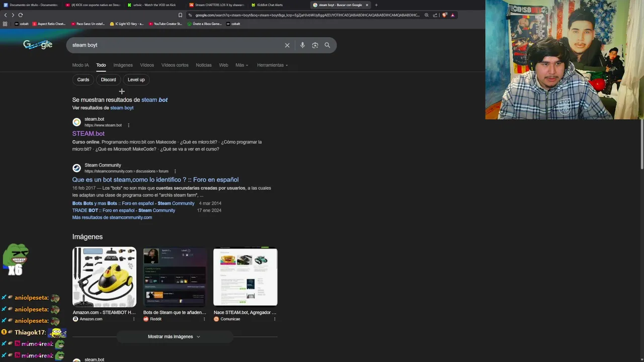
Task: Submit search with magnifier icon
Action: [327, 45]
